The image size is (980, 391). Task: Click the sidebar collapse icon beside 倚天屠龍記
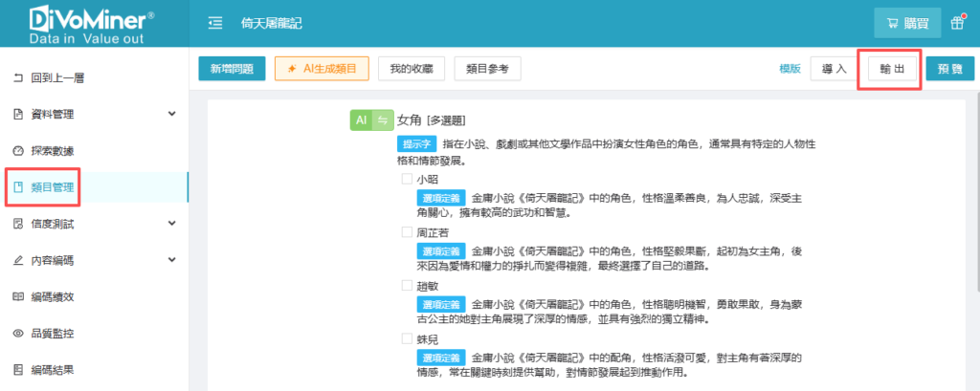(215, 23)
